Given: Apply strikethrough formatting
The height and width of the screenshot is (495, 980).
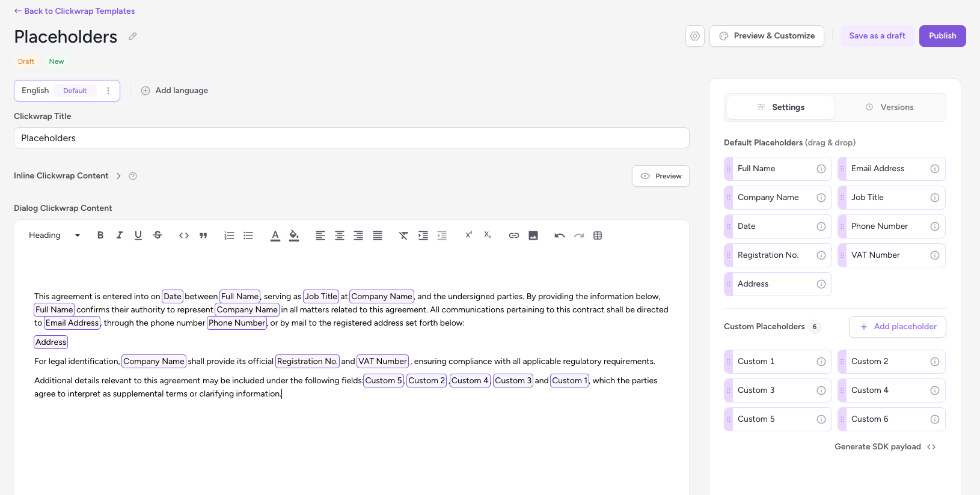Looking at the screenshot, I should coord(158,235).
